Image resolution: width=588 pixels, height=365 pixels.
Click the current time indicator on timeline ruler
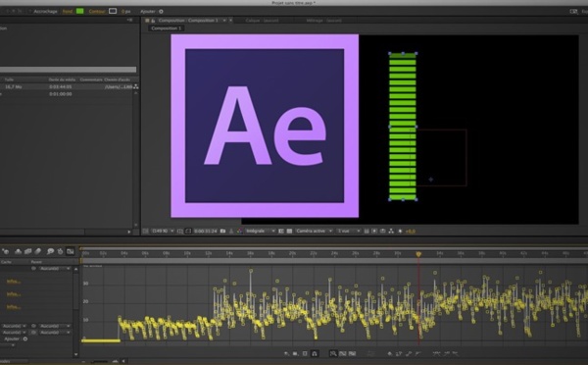(418, 254)
